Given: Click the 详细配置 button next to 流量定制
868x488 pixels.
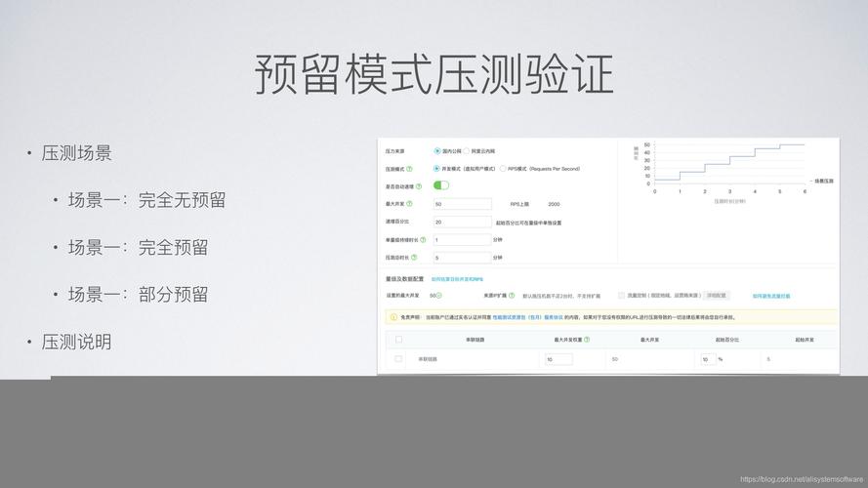Looking at the screenshot, I should pyautogui.click(x=717, y=296).
